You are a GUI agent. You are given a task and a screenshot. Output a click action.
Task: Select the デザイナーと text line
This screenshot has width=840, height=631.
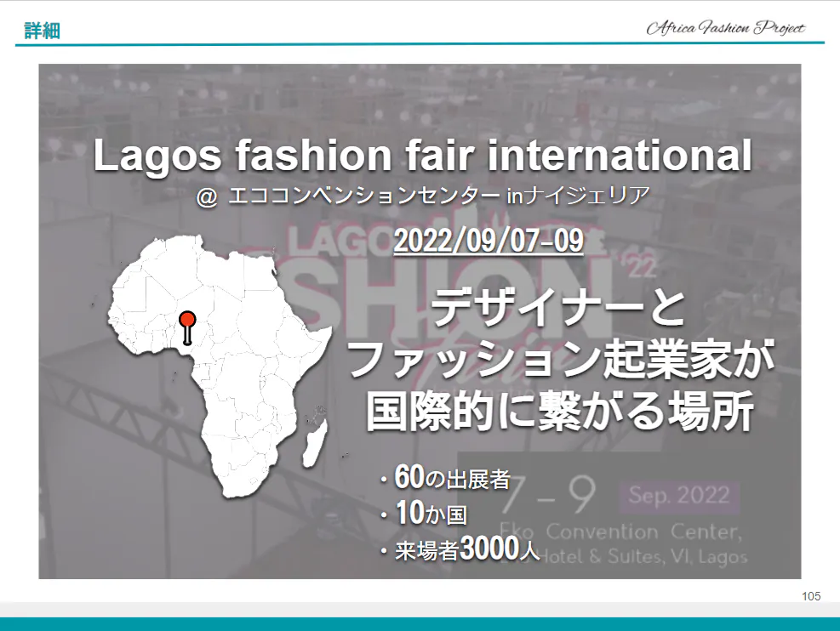pyautogui.click(x=559, y=309)
